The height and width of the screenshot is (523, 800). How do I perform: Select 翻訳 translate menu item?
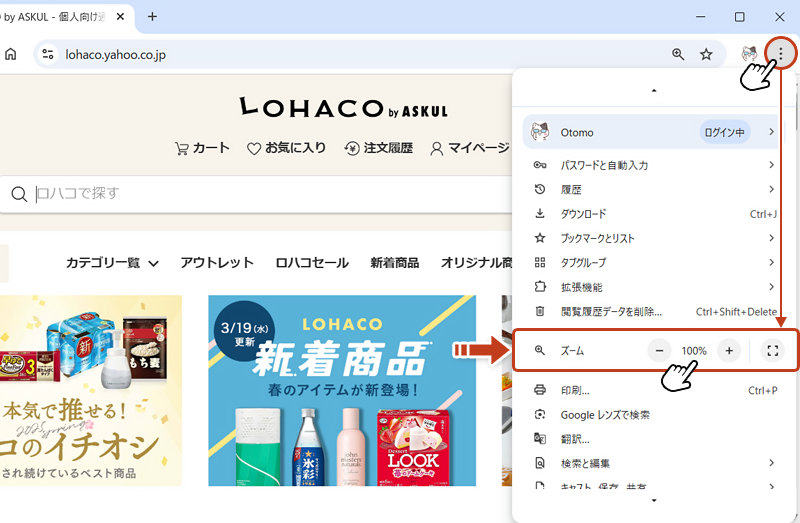654,439
